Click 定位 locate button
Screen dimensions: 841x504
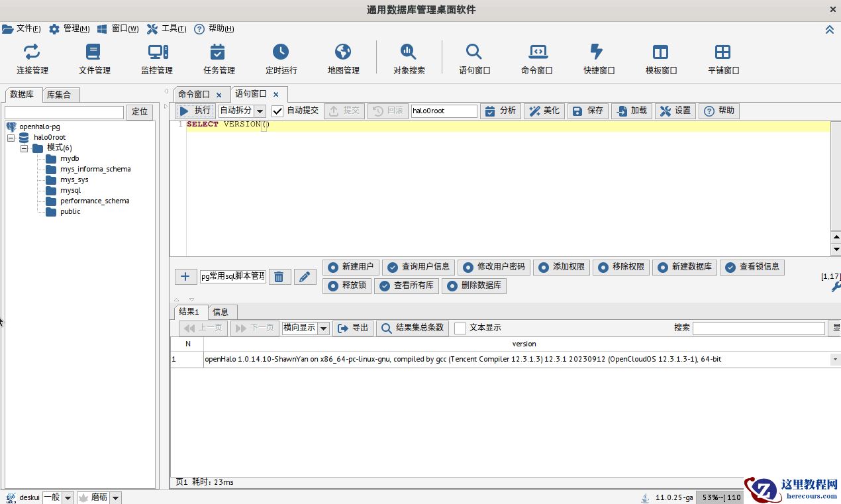[x=140, y=112]
